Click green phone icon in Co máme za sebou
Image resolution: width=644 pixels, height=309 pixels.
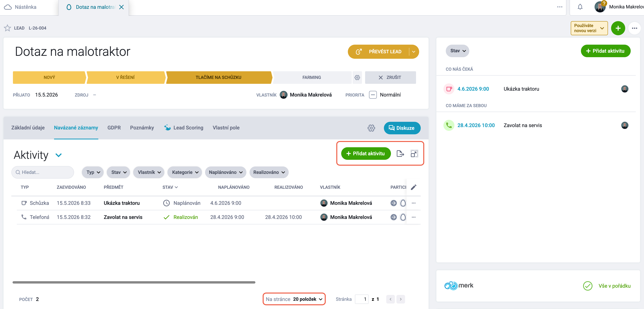click(449, 126)
